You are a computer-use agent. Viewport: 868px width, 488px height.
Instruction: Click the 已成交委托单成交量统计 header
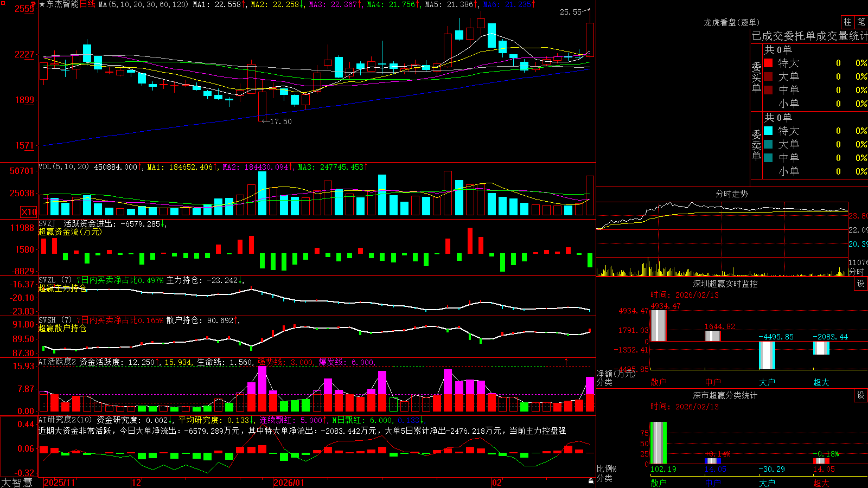[x=809, y=36]
